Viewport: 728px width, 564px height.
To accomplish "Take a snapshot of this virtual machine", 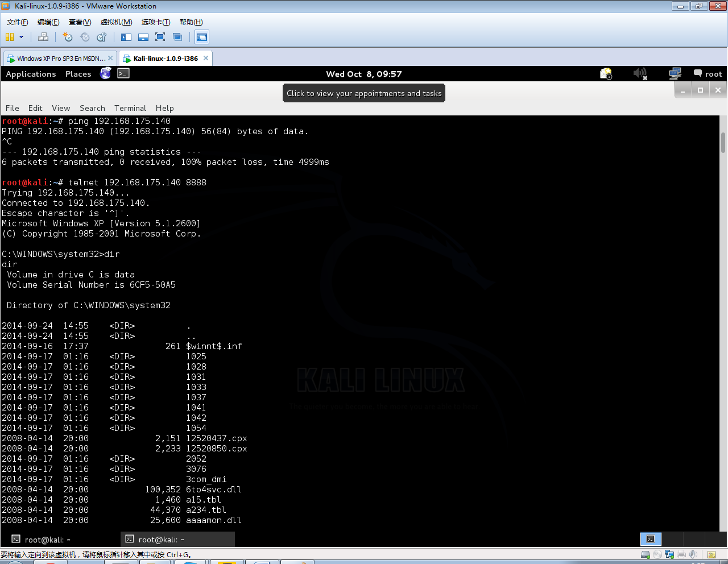I will 68,37.
